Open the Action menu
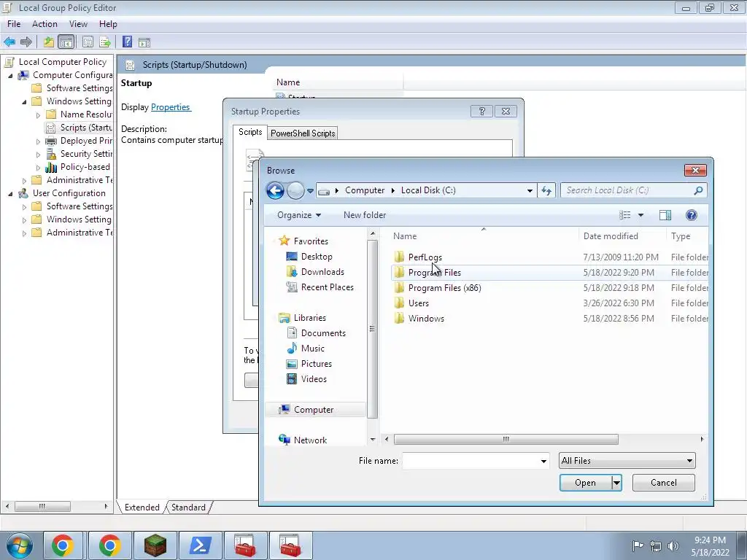Image resolution: width=747 pixels, height=560 pixels. [44, 24]
